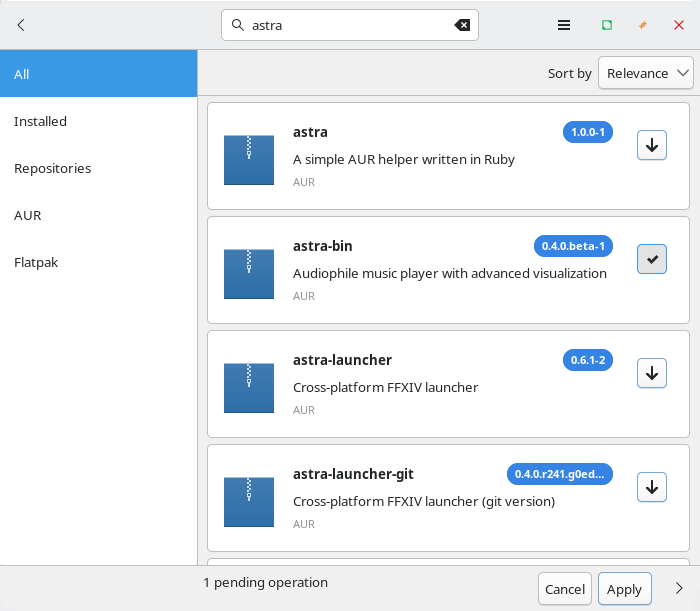Click the astra package archive icon
Screen dimensions: 700x611
pos(249,160)
